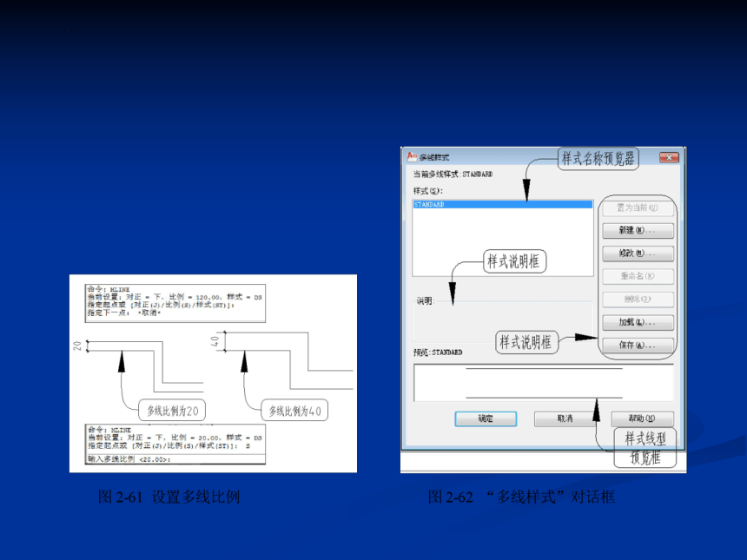Click the 新建 button
747x560 pixels.
pyautogui.click(x=638, y=230)
